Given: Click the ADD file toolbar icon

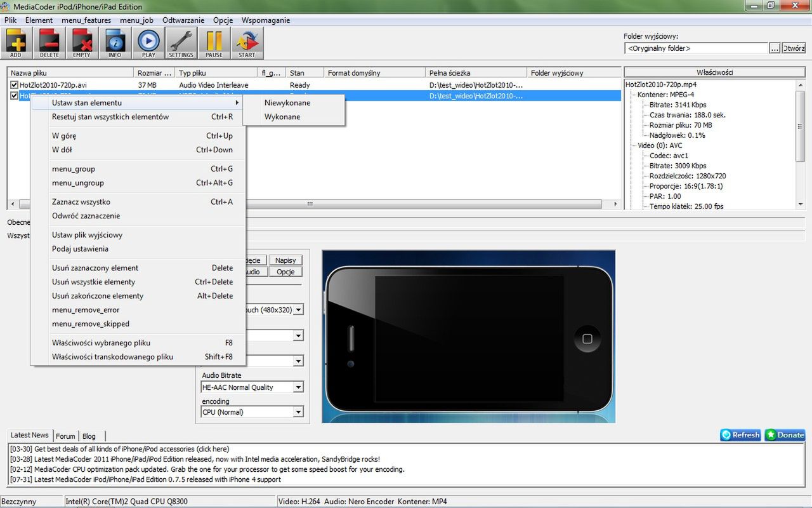Looking at the screenshot, I should click(x=16, y=44).
